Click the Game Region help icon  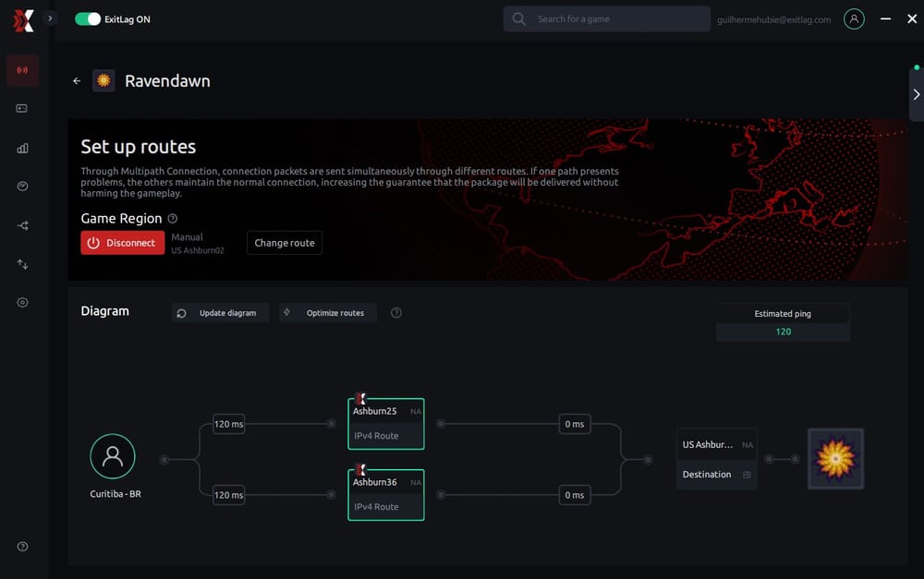coord(173,219)
